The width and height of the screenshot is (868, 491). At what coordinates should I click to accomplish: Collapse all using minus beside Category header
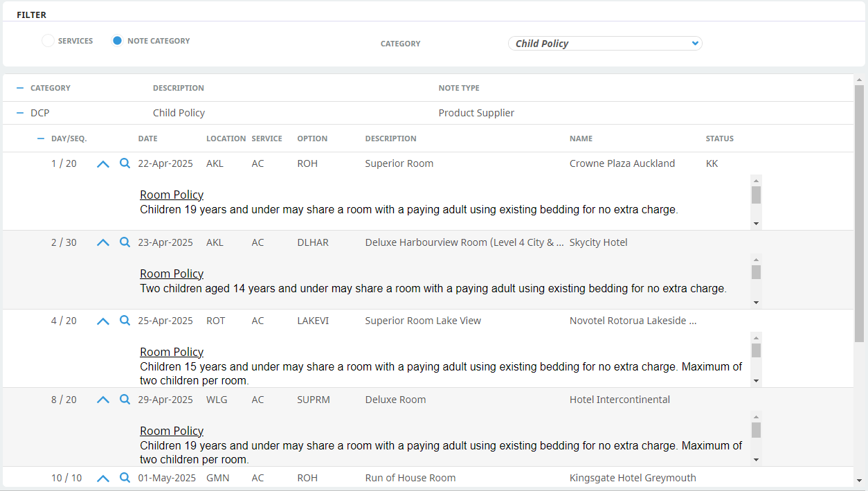coord(20,88)
